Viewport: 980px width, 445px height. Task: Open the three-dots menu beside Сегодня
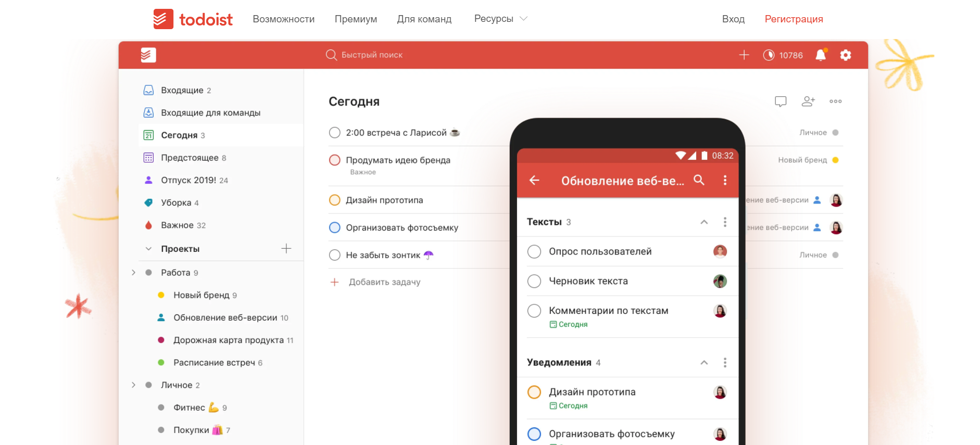836,101
